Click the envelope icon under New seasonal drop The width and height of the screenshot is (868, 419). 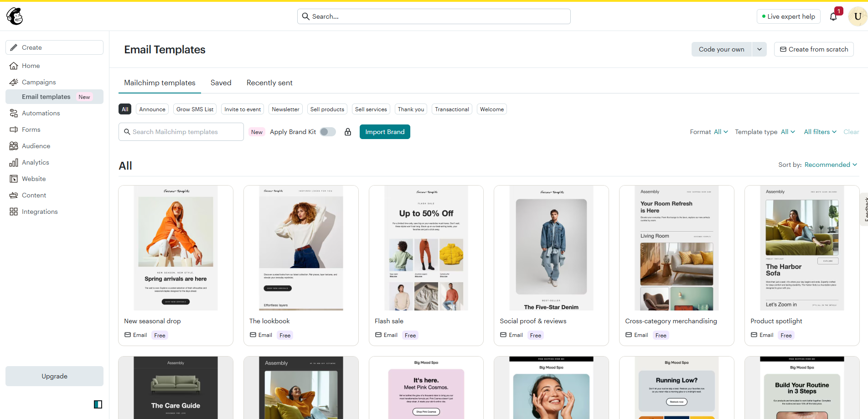click(x=128, y=335)
